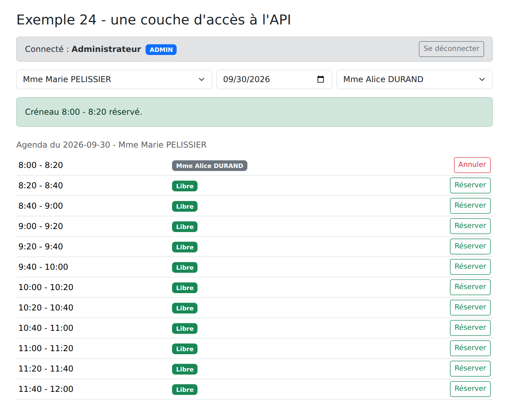
Task: Reserve the 9:20 - 9:40 slot
Action: [470, 246]
